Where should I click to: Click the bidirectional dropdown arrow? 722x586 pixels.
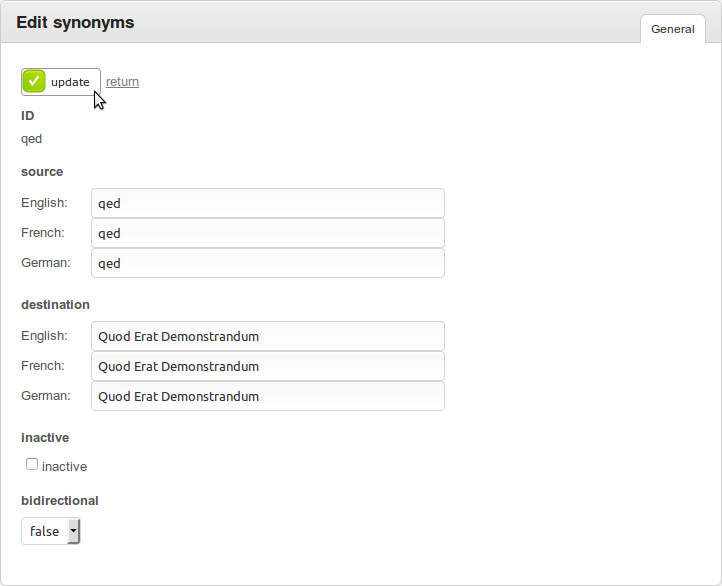tap(73, 531)
